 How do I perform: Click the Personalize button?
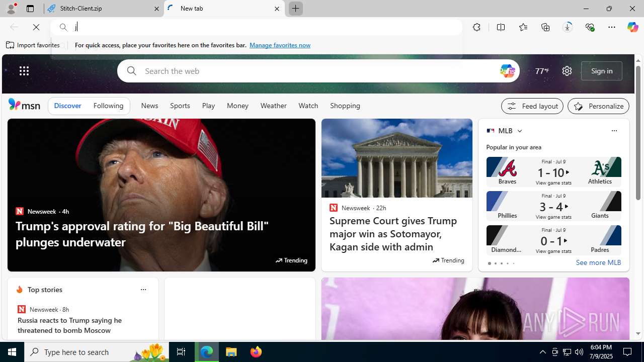pos(598,106)
